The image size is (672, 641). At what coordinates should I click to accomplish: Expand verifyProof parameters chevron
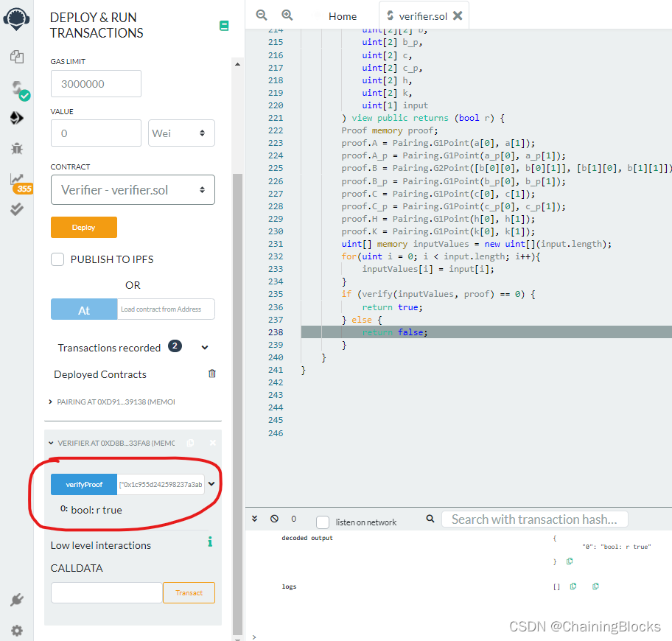tap(211, 484)
